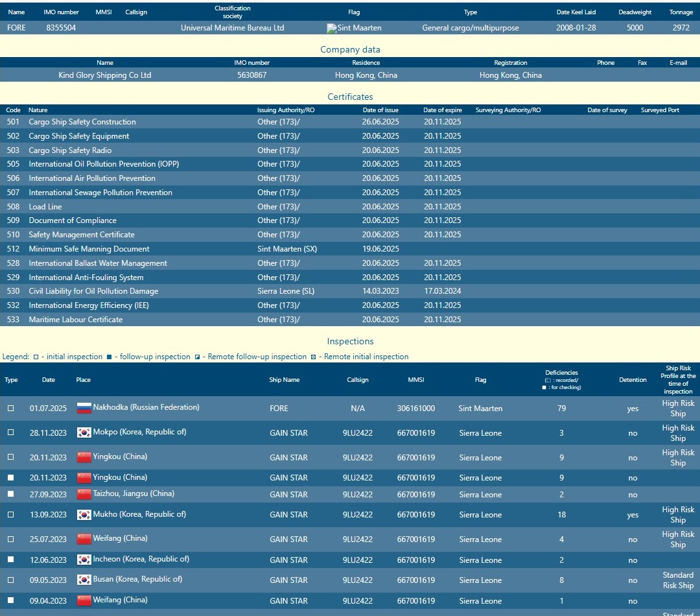Click the Korean flag next to Mokpo

84,432
